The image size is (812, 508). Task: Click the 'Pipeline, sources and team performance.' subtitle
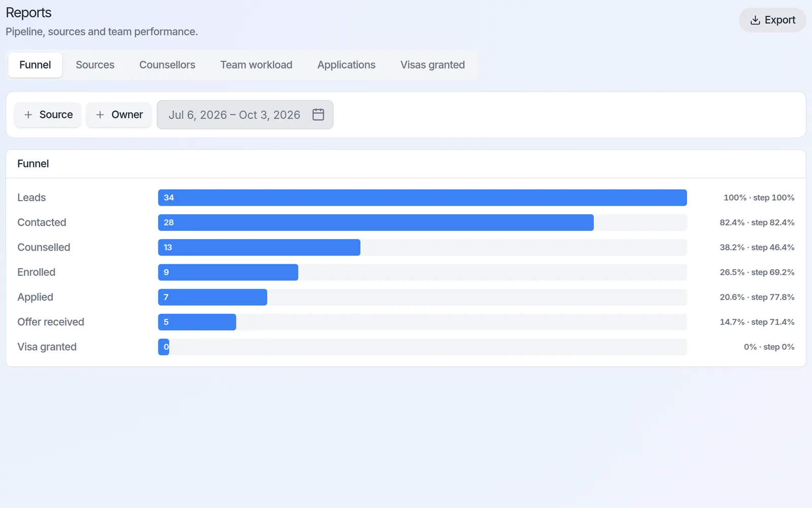point(101,32)
